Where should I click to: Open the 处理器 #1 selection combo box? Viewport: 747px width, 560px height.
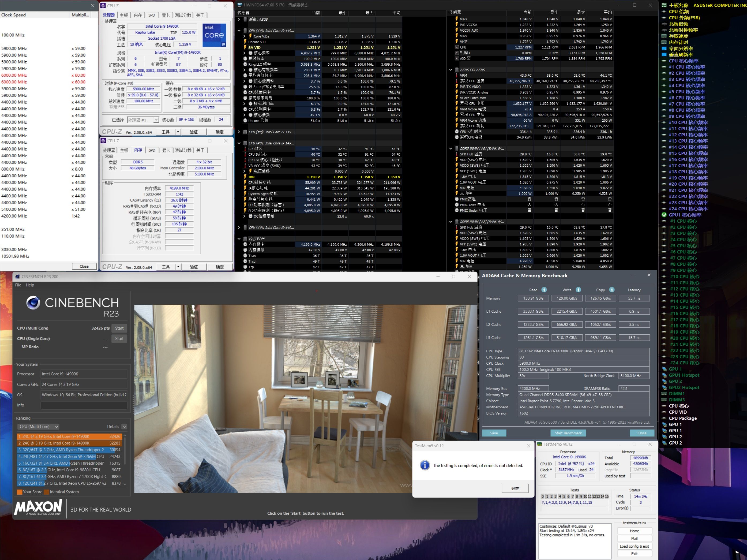pos(143,120)
